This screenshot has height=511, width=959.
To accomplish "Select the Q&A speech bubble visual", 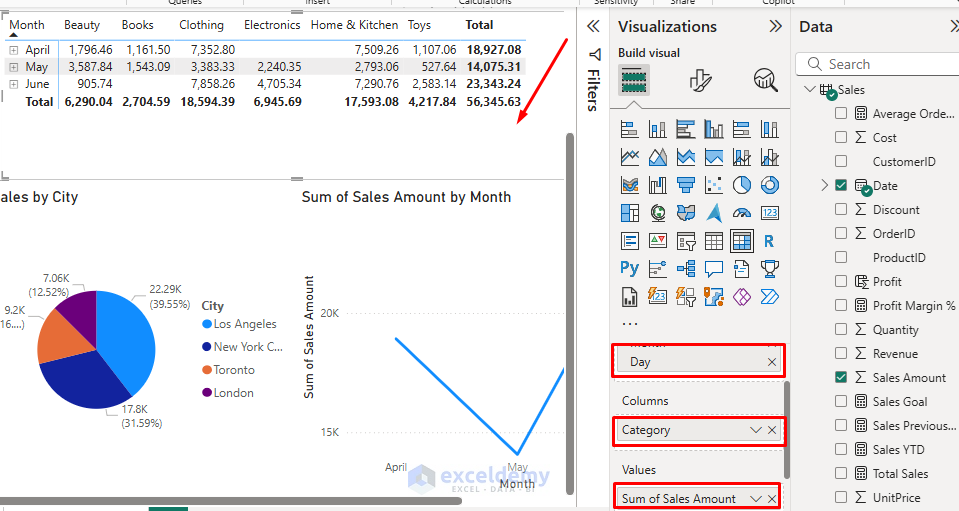I will (x=714, y=268).
